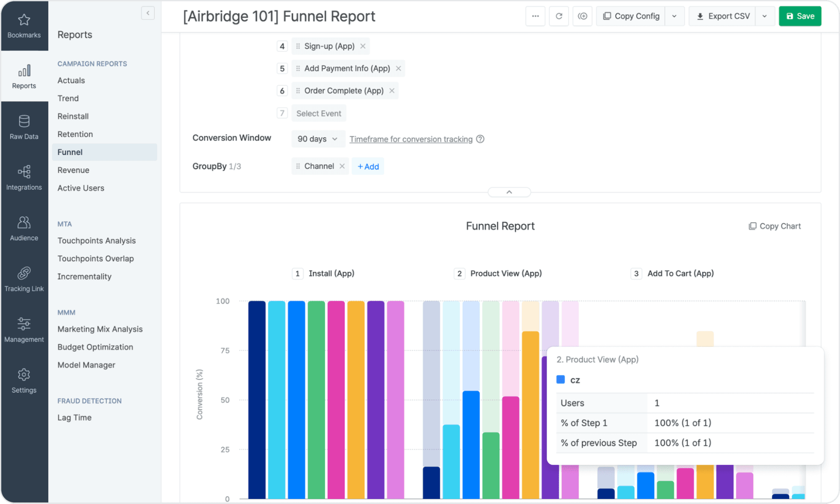Image resolution: width=840 pixels, height=504 pixels.
Task: Click Copy Config button
Action: pyautogui.click(x=632, y=16)
